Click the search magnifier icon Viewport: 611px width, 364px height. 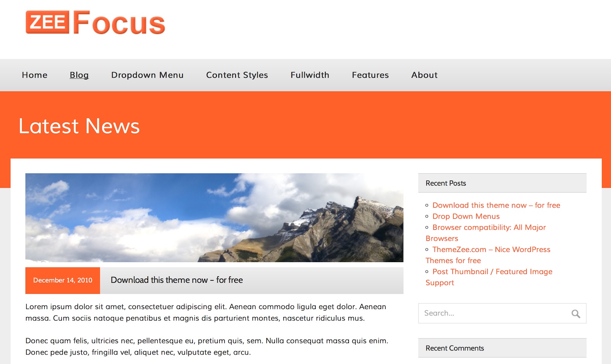pyautogui.click(x=575, y=314)
